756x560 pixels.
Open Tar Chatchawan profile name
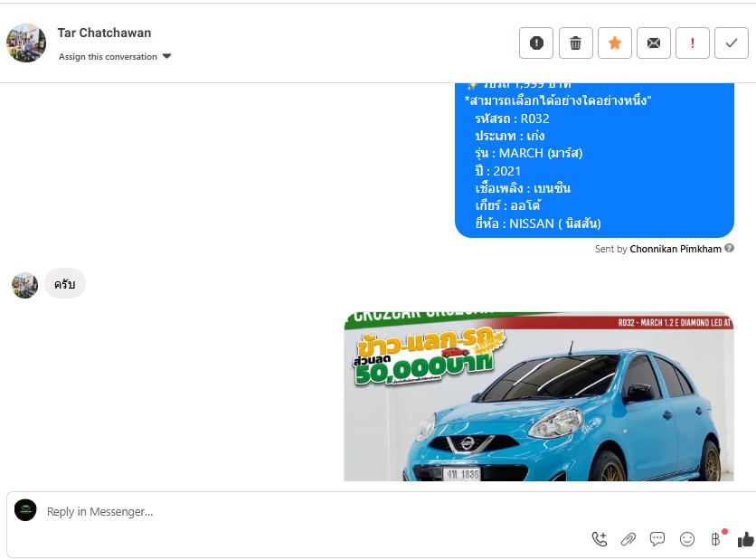tap(104, 33)
